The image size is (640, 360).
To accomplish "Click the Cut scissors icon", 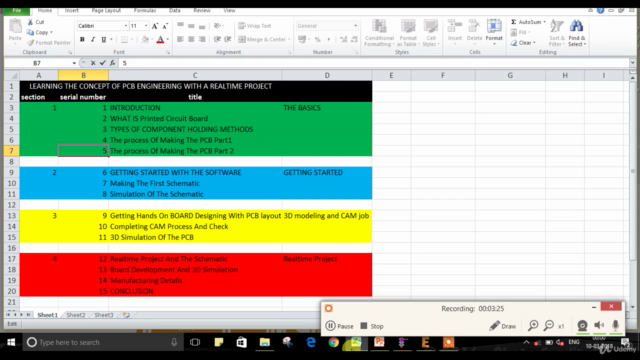I will pos(30,22).
